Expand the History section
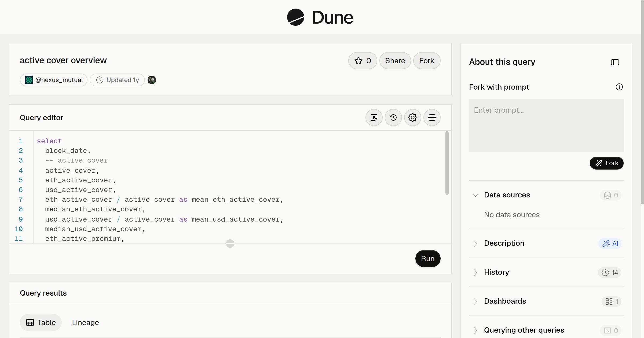 (475, 272)
